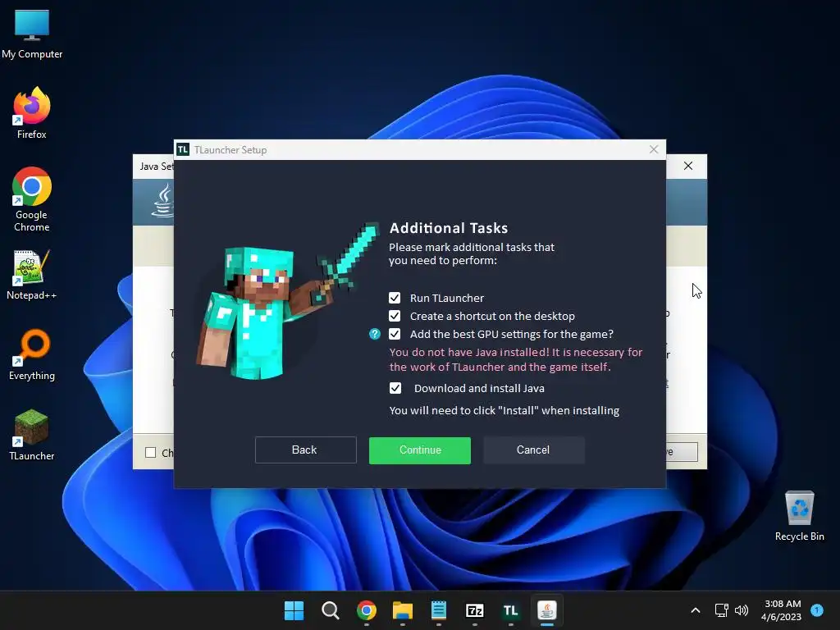Open network status in system tray
Viewport: 840px width, 630px height.
722,610
